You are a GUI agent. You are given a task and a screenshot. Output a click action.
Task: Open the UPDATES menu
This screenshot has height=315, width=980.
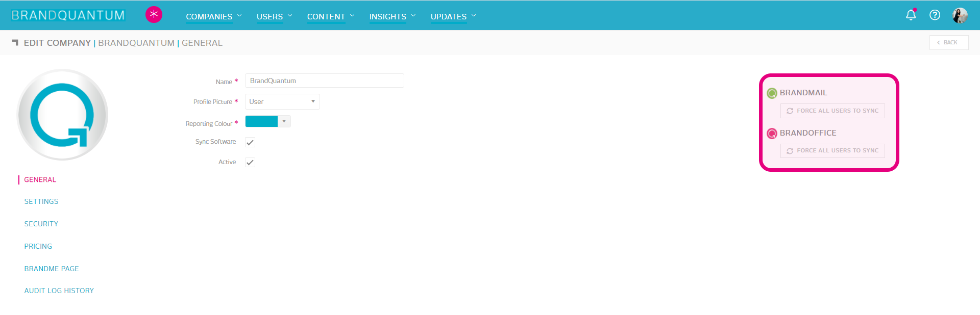[x=449, y=17]
